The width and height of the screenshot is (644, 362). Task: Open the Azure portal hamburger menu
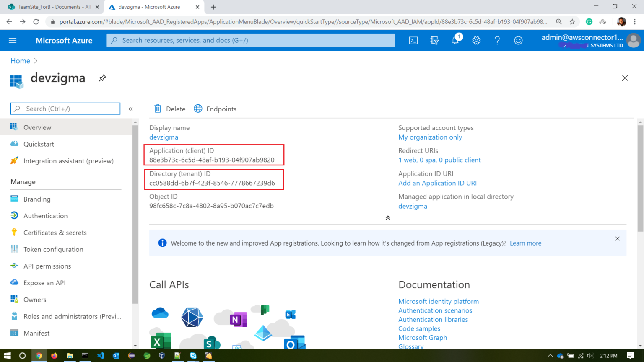tap(13, 41)
